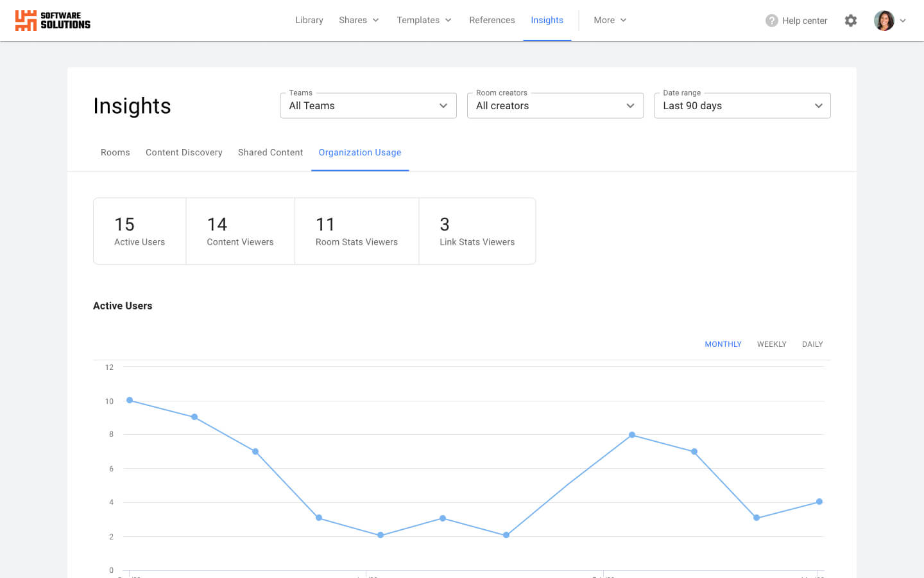Open the Content Discovery tab
The height and width of the screenshot is (578, 924).
[184, 152]
